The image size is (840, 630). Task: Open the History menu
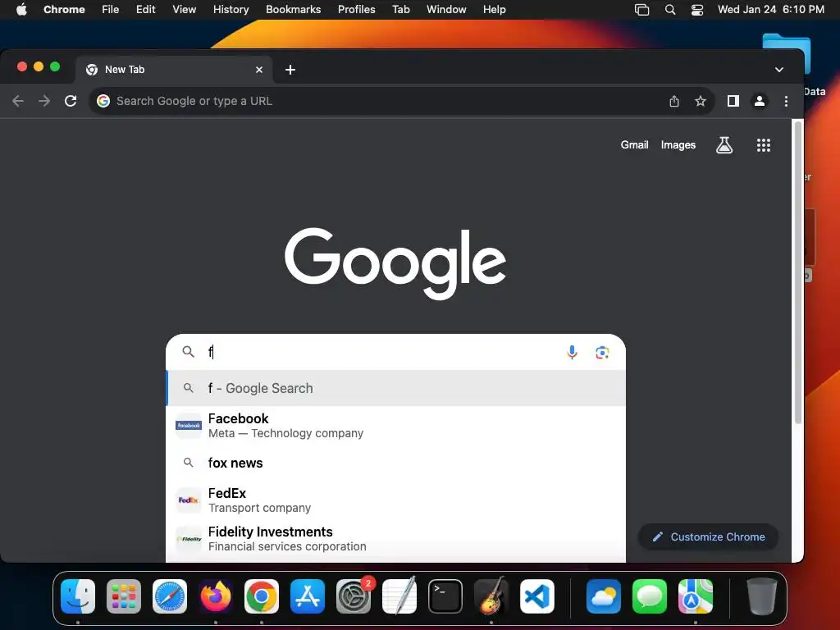click(231, 10)
